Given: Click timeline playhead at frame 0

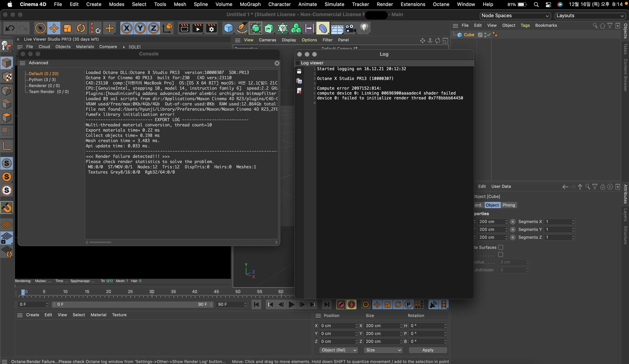Looking at the screenshot, I should (x=23, y=292).
